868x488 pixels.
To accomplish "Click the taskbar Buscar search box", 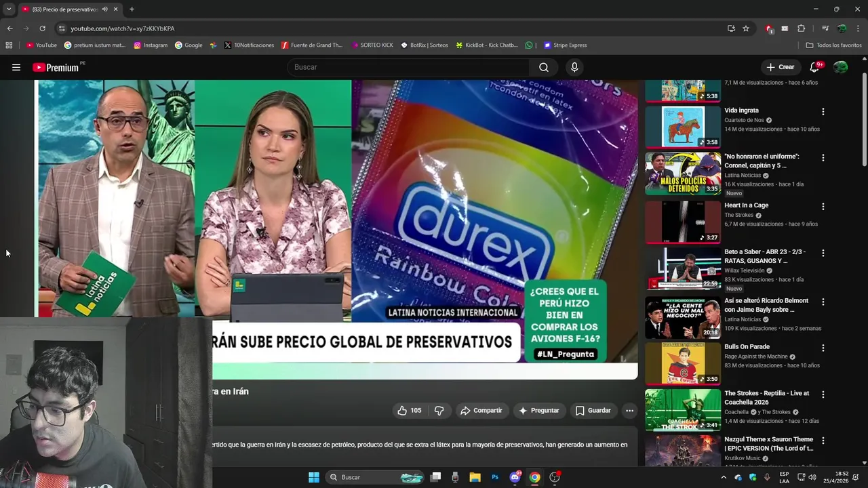I will (375, 477).
